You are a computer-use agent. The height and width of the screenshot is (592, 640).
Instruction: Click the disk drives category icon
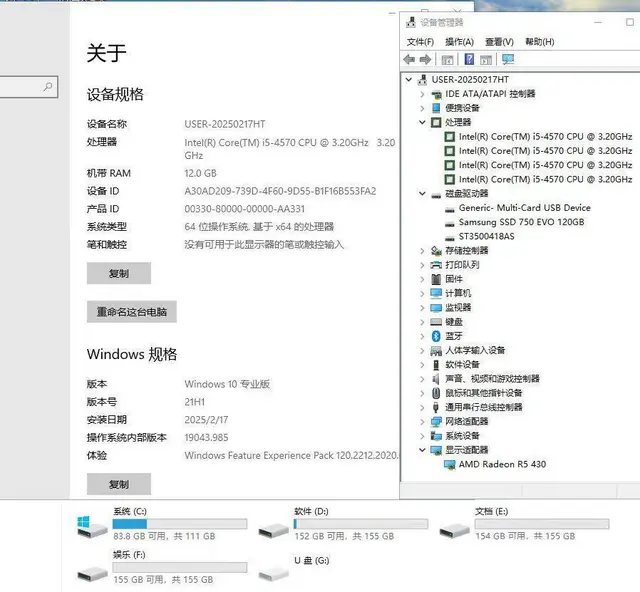[x=436, y=194]
